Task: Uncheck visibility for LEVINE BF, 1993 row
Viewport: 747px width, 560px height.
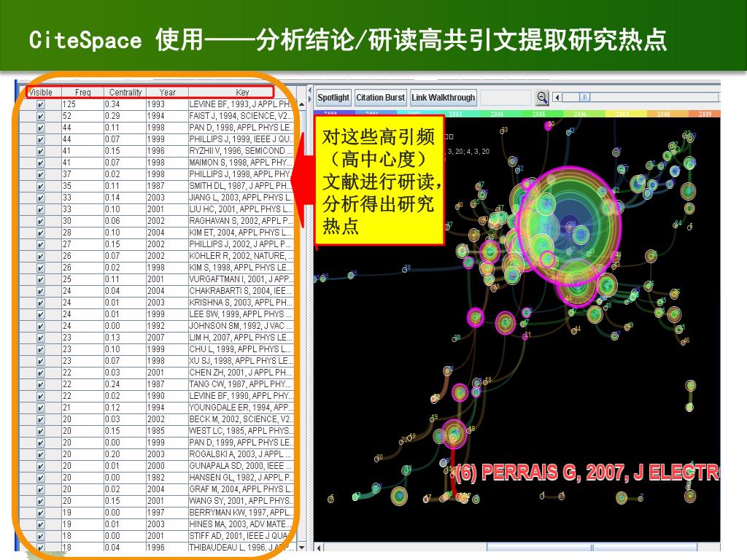Action: pos(41,104)
